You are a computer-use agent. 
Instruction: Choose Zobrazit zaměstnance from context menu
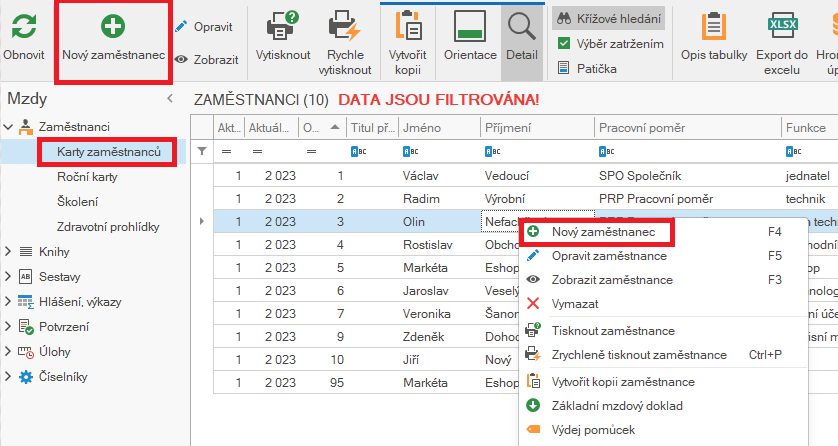point(663,280)
